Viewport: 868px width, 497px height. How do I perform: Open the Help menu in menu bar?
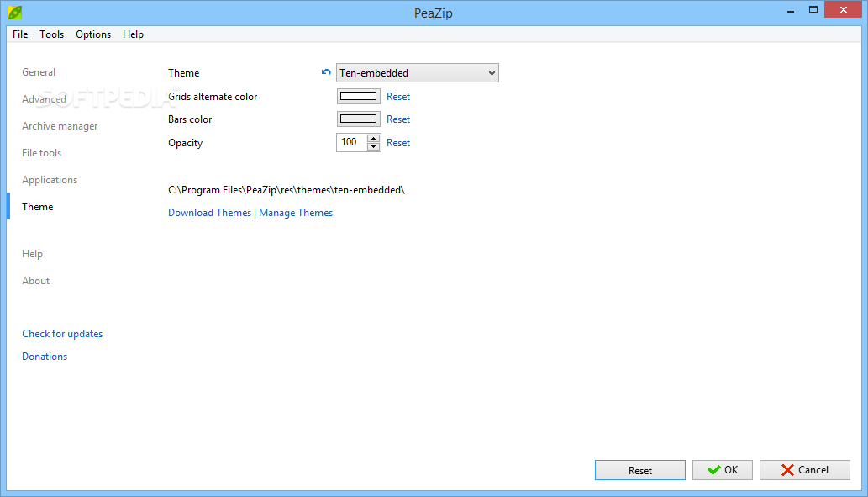133,34
